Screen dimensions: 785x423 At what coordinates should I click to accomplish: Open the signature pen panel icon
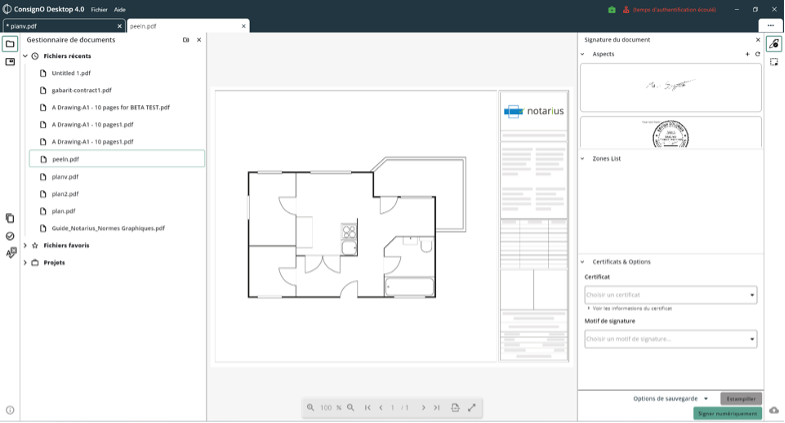point(774,44)
